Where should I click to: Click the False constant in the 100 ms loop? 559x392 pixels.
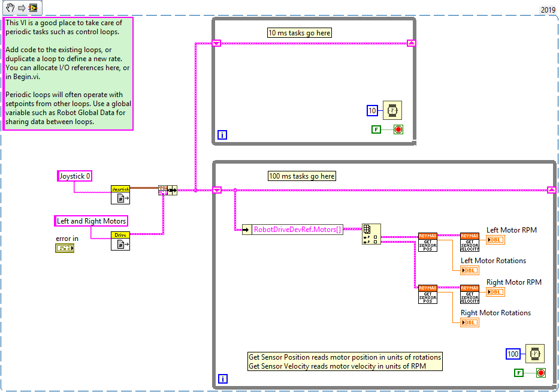click(x=518, y=372)
